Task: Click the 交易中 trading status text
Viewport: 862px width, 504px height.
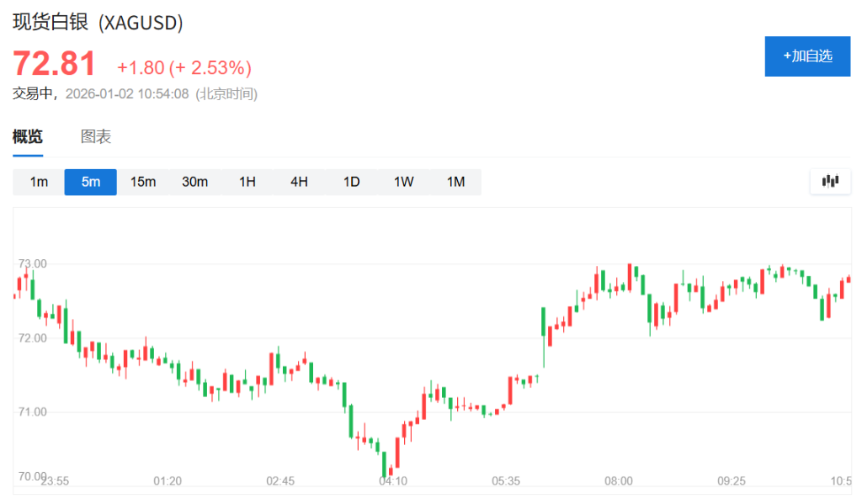Action: (x=27, y=94)
